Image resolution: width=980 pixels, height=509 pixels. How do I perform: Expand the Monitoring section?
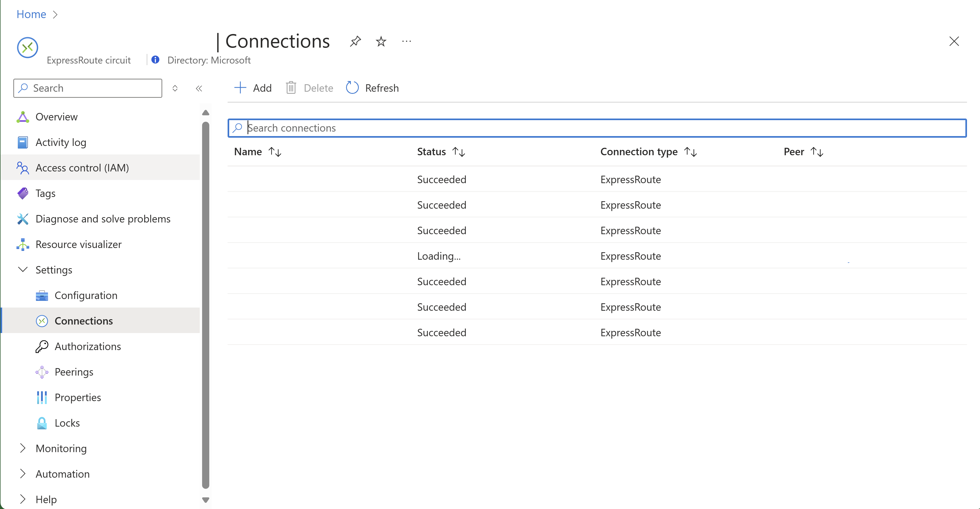click(x=23, y=448)
